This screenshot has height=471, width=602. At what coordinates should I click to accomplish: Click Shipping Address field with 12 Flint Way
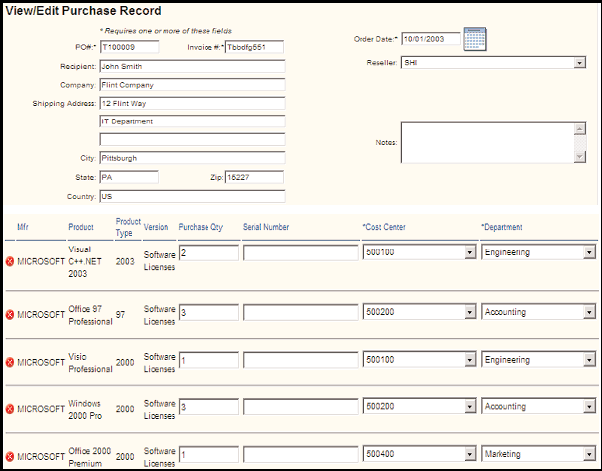coord(192,103)
